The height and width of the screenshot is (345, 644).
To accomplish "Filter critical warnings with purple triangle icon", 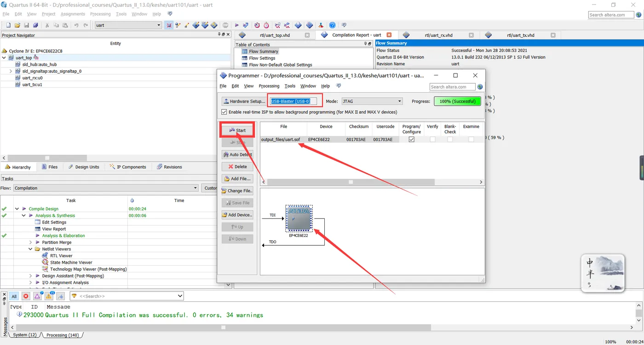I will pyautogui.click(x=37, y=296).
